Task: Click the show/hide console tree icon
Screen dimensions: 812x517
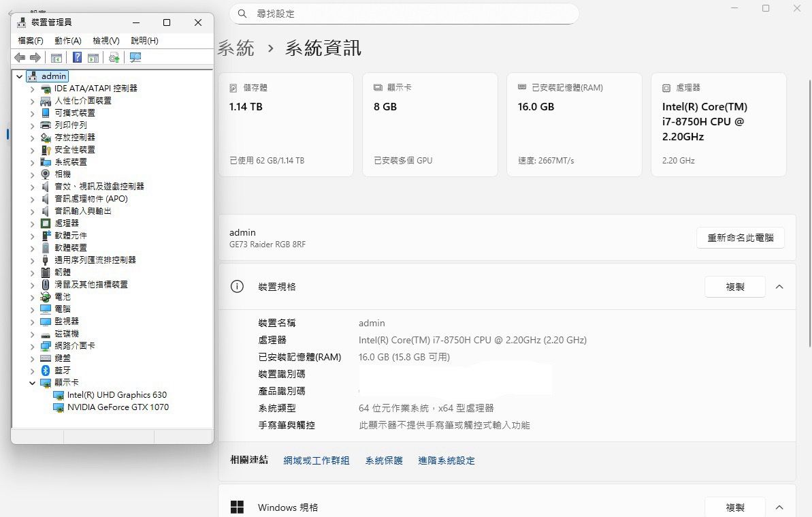Action: point(56,58)
